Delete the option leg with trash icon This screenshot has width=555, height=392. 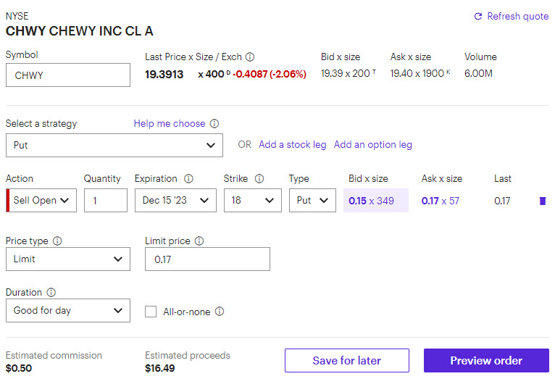543,201
